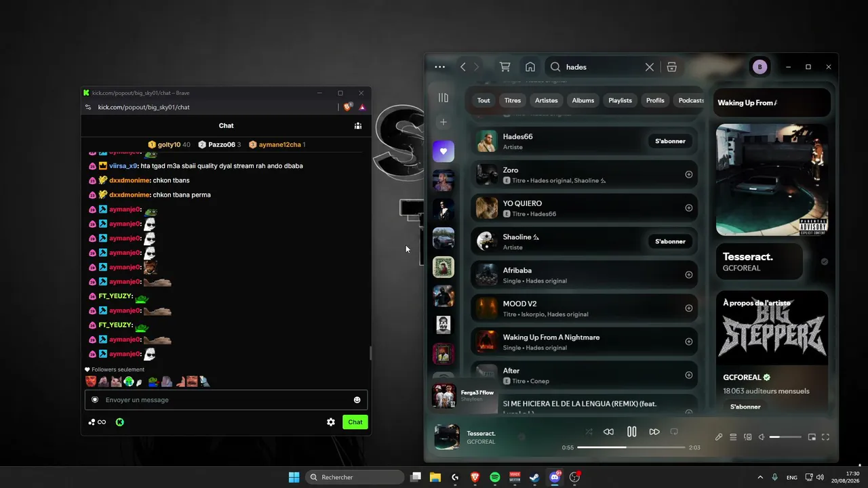This screenshot has width=868, height=488.
Task: Clear the 'hades' search text
Action: pyautogui.click(x=650, y=67)
